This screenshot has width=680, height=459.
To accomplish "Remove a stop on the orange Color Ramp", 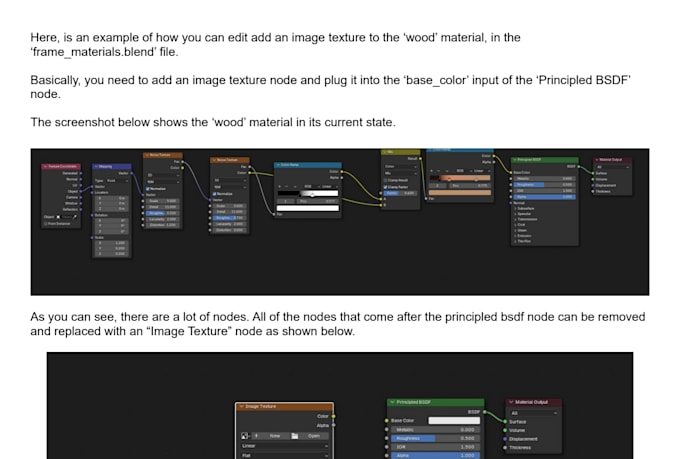I will 438,171.
